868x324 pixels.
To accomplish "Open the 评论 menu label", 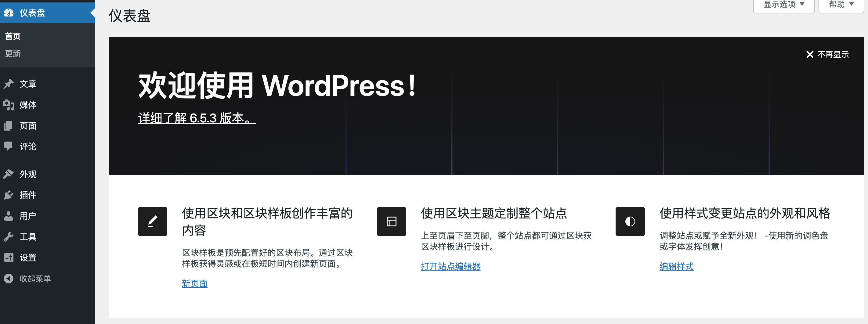I will 28,146.
